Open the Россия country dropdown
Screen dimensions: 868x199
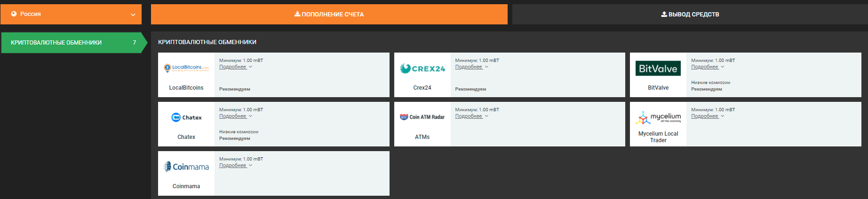71,15
